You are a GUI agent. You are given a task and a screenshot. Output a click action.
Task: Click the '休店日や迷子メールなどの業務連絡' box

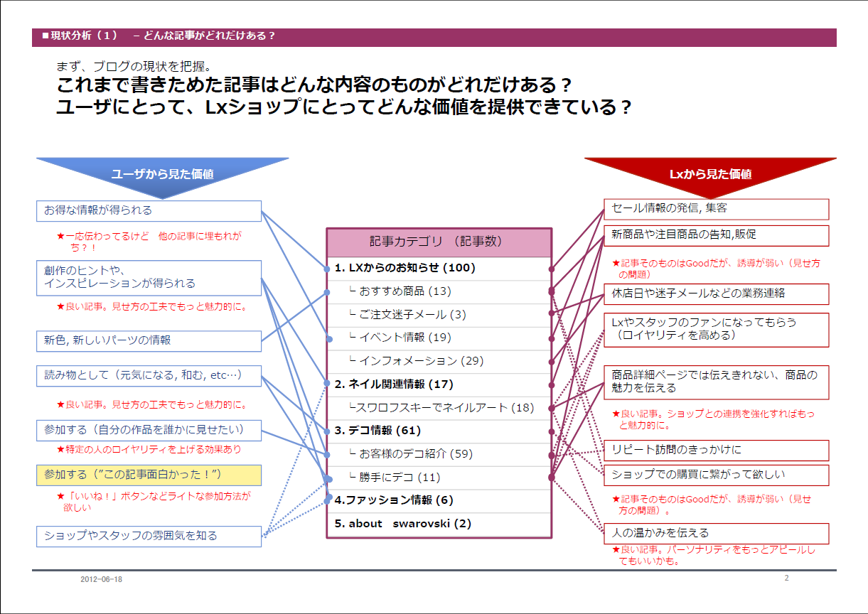[716, 293]
